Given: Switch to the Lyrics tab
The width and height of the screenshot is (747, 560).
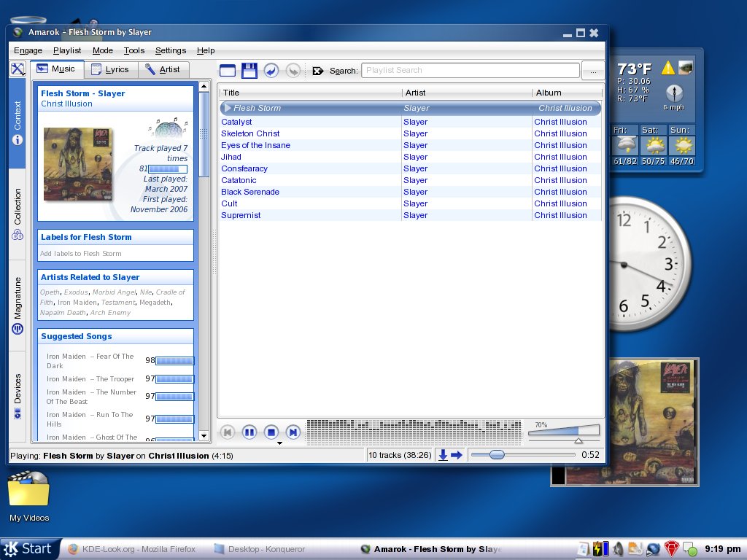Looking at the screenshot, I should pyautogui.click(x=111, y=69).
